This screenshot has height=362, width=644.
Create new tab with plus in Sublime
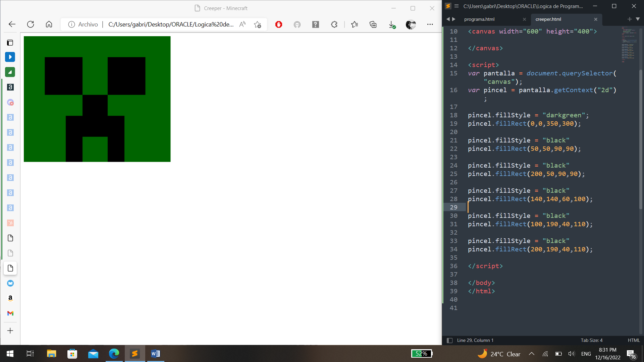coord(629,19)
